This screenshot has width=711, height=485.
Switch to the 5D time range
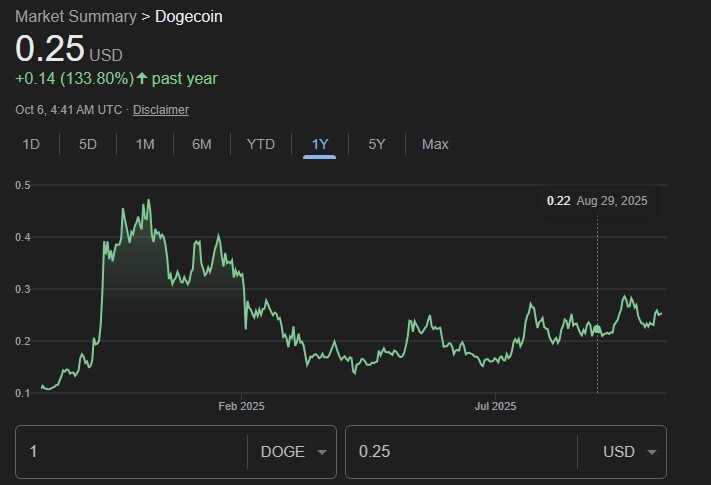[x=88, y=144]
